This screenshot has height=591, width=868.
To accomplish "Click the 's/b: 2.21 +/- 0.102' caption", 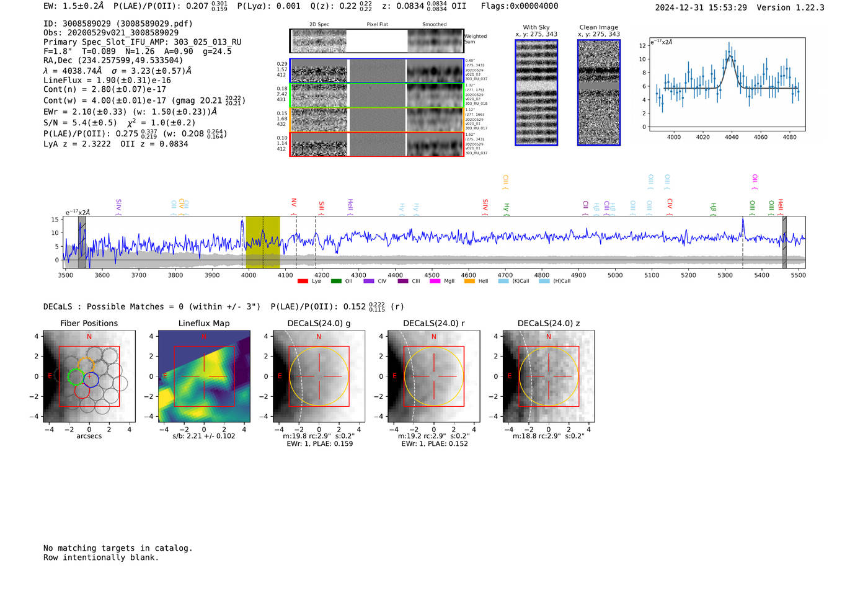I will [x=204, y=436].
